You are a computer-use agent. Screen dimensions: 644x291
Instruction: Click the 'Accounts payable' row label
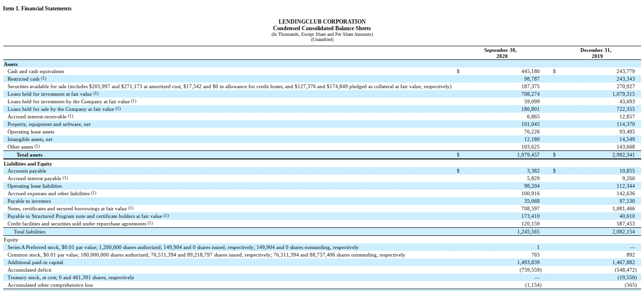pyautogui.click(x=27, y=171)
